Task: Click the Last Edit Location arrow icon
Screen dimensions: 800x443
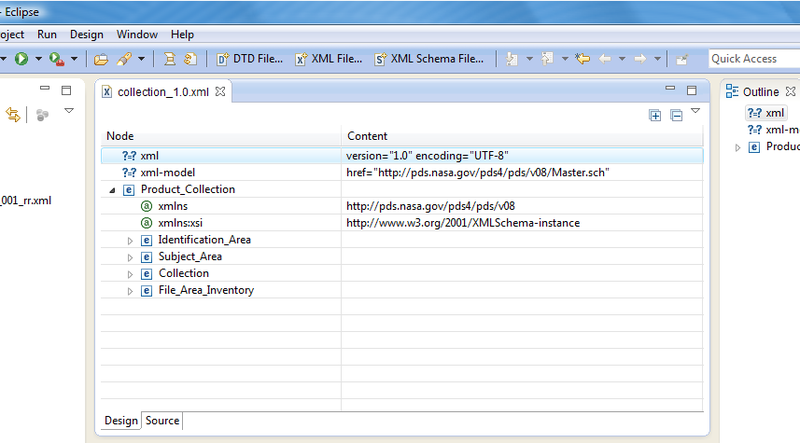Action: pos(582,59)
